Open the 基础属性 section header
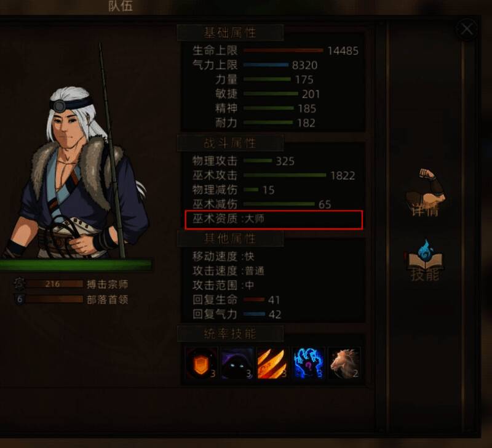This screenshot has height=448, width=492. pyautogui.click(x=230, y=33)
